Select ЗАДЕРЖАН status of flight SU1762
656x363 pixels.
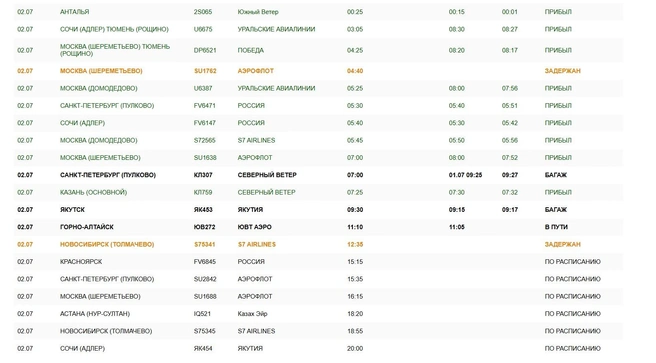tap(562, 71)
